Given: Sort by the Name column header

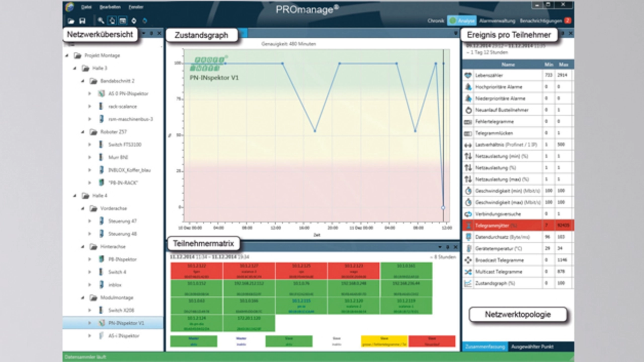Looking at the screenshot, I should click(508, 64).
